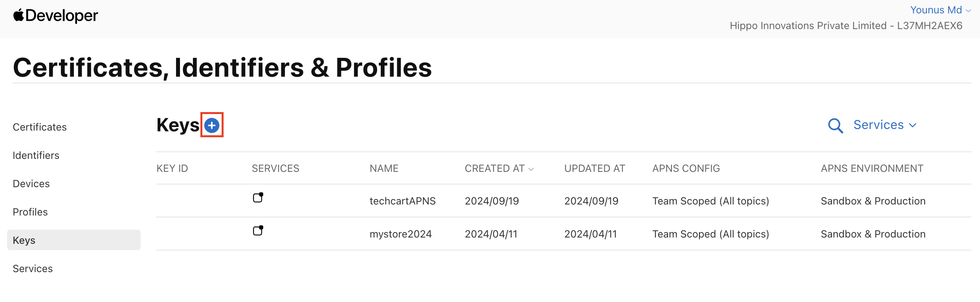Open the techcartAPNS key

(402, 201)
